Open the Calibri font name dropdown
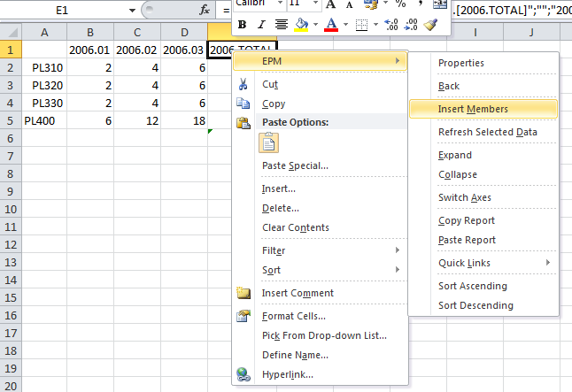572x392 pixels. (x=280, y=4)
